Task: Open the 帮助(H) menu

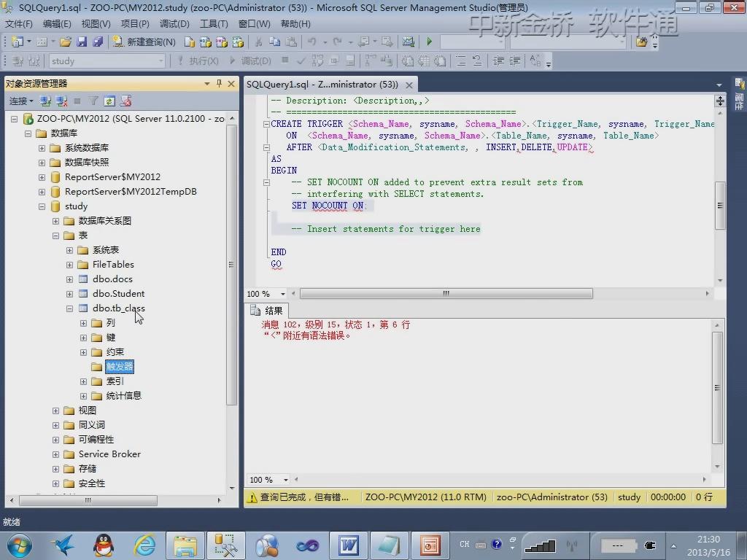Action: click(295, 24)
